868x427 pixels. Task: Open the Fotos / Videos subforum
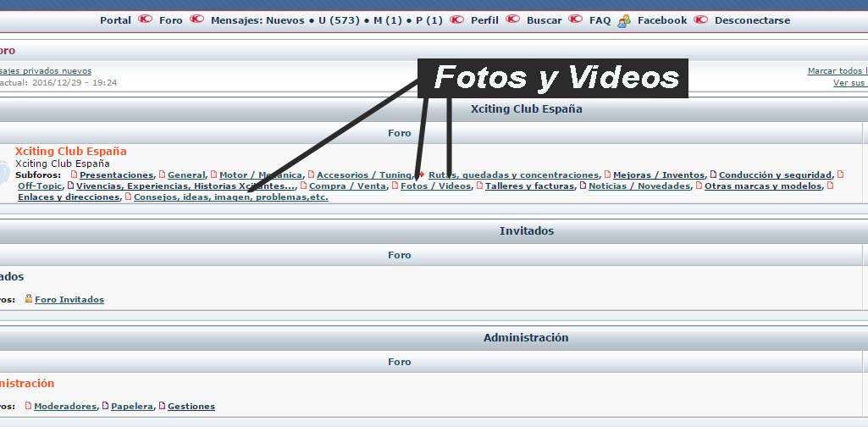435,186
